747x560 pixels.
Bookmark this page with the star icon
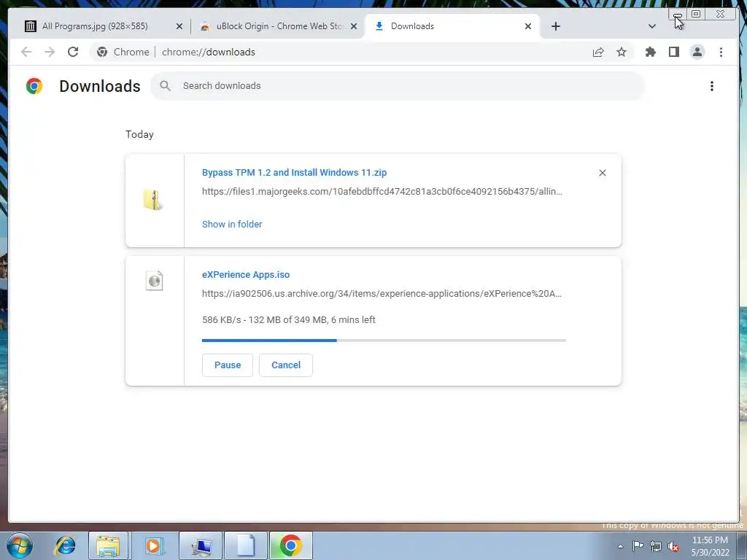point(622,52)
